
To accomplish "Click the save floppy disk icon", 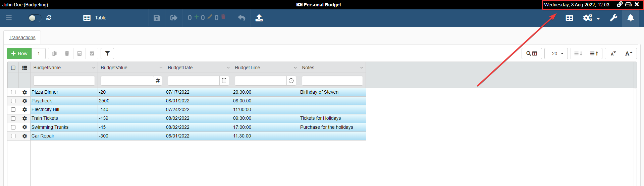I will tap(157, 18).
